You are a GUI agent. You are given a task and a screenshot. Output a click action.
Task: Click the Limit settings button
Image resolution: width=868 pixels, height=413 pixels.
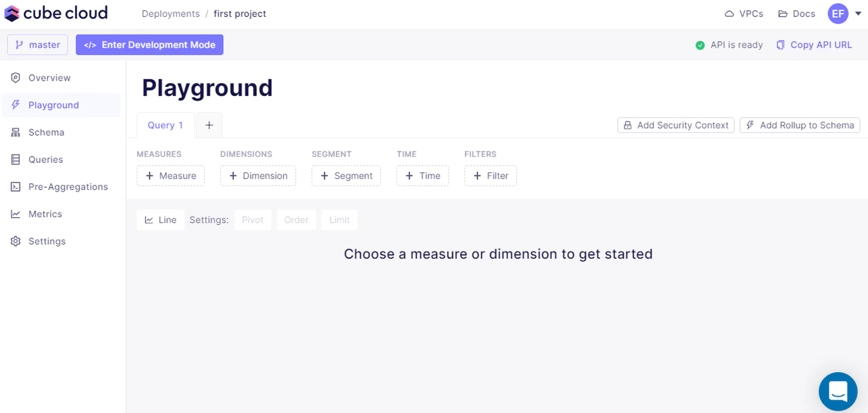340,220
